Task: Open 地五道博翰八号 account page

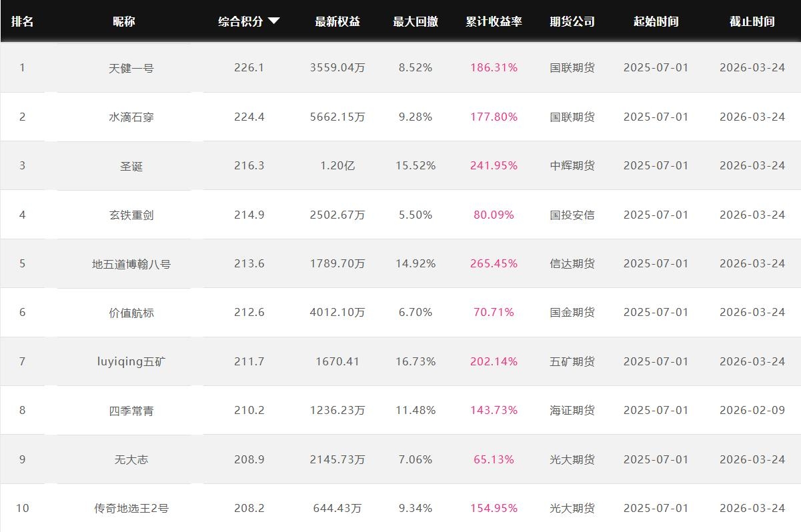Action: tap(131, 264)
